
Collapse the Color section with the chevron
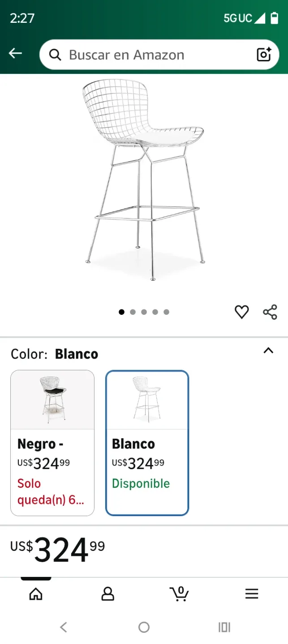pyautogui.click(x=268, y=351)
